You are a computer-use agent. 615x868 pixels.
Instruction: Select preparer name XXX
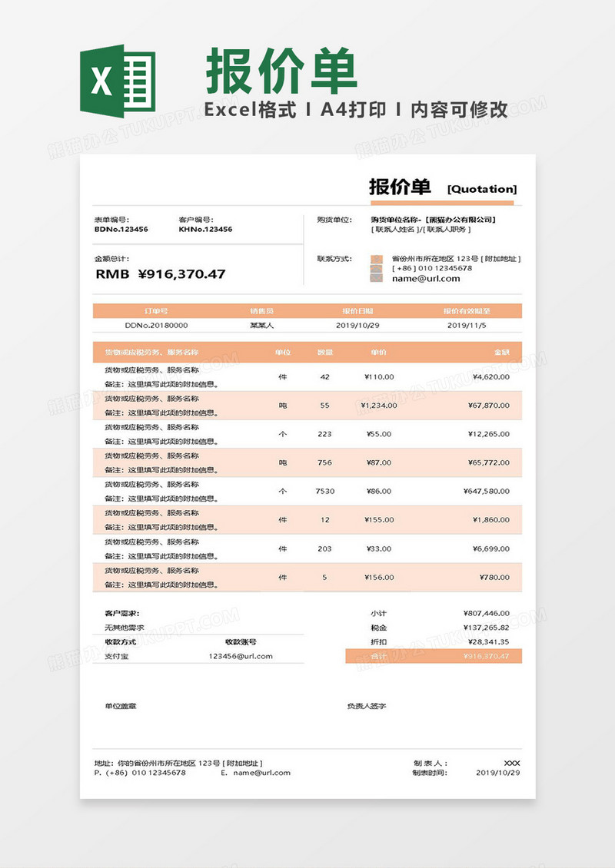513,764
